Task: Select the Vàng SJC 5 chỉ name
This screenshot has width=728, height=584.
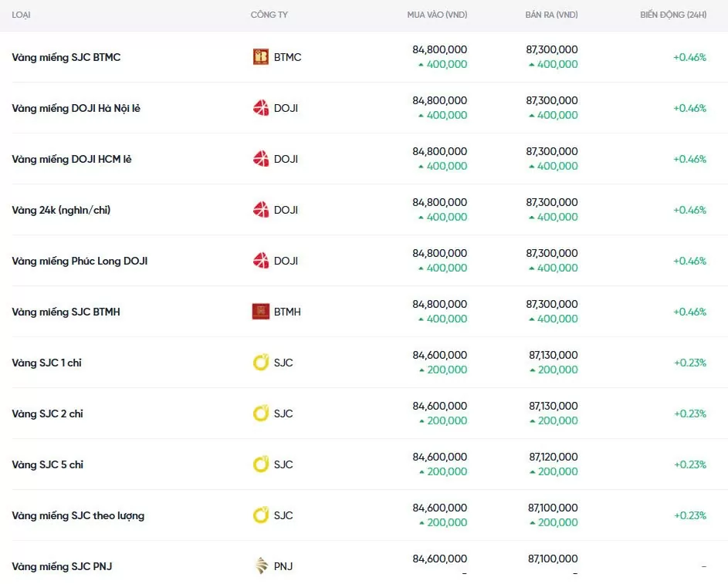Action: 47,464
